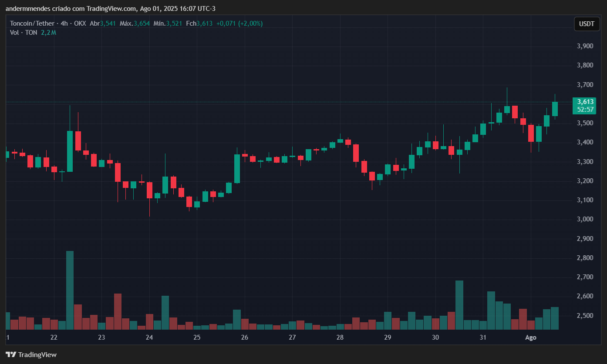Click the 3,100 price axis label
Screen dimensions: 607x364
(585, 200)
